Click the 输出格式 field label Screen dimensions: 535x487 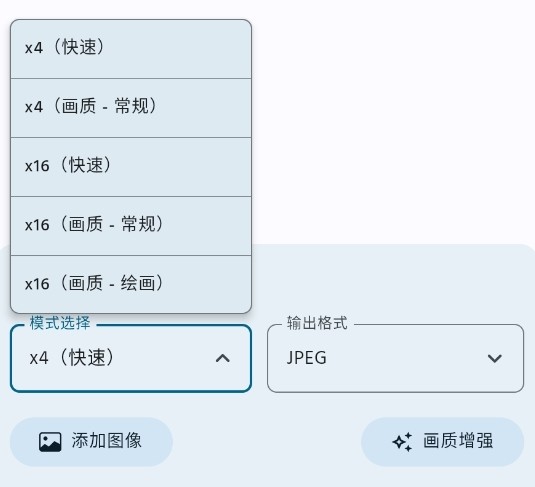pyautogui.click(x=317, y=323)
